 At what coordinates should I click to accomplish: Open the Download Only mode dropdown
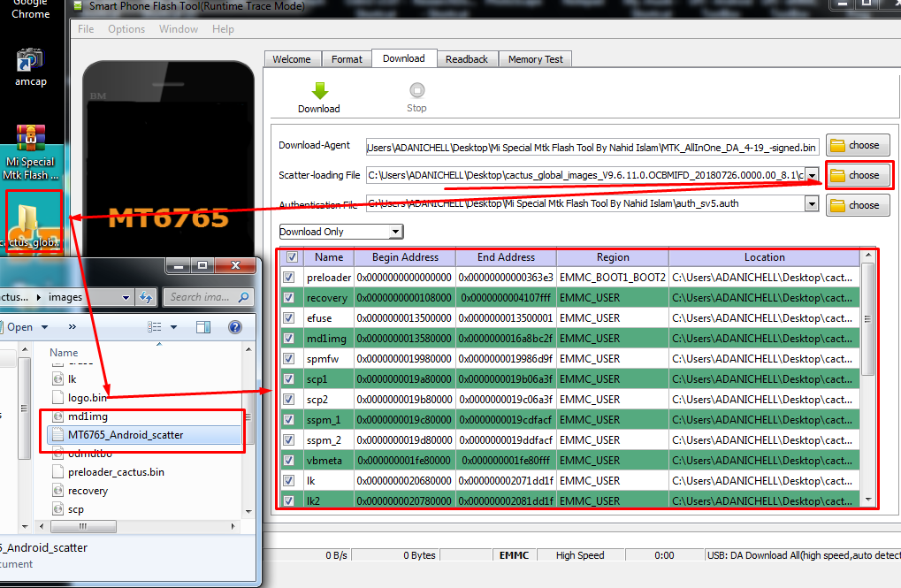pos(395,232)
